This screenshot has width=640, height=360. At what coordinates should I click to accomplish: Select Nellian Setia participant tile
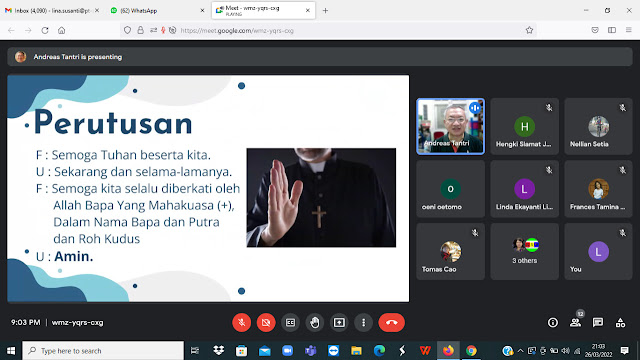598,127
